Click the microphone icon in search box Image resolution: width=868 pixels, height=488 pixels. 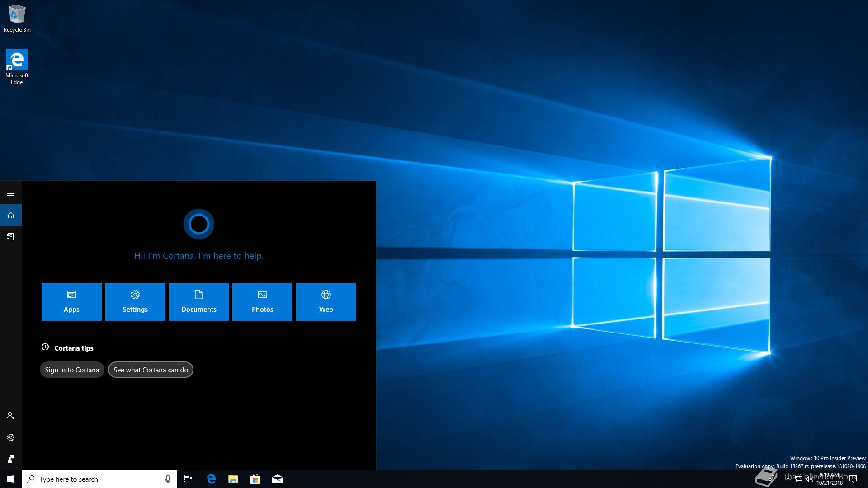pos(168,479)
